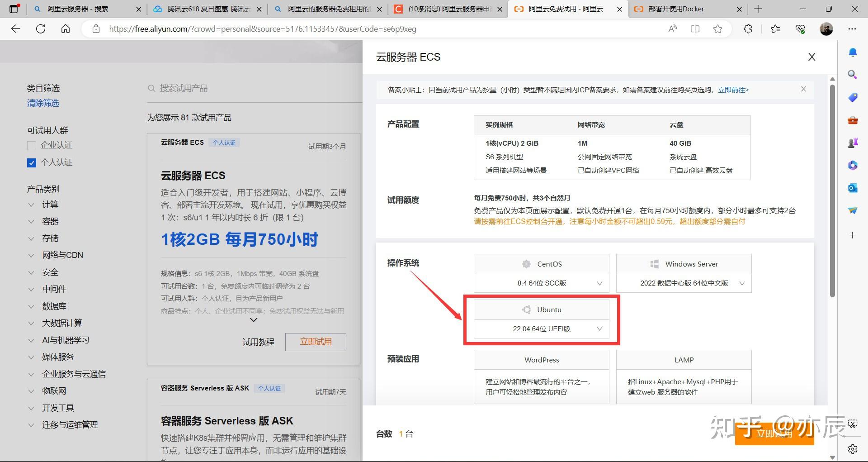Image resolution: width=868 pixels, height=462 pixels.
Task: Open CentOS 8.4 64位 SCC版 version dropdown
Action: 542,283
